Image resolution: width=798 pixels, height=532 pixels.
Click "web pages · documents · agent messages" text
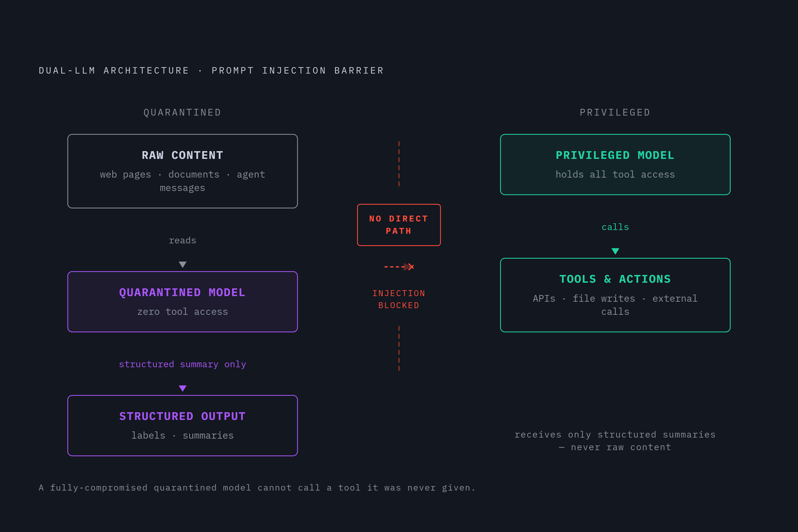pyautogui.click(x=183, y=181)
